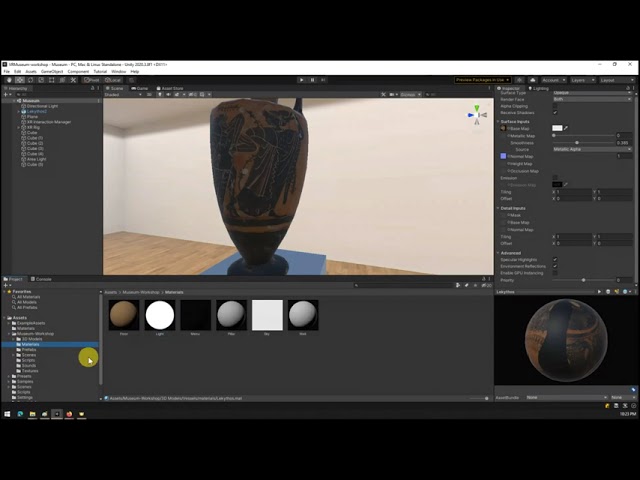
Task: Open Firefox from the taskbar
Action: click(x=69, y=414)
